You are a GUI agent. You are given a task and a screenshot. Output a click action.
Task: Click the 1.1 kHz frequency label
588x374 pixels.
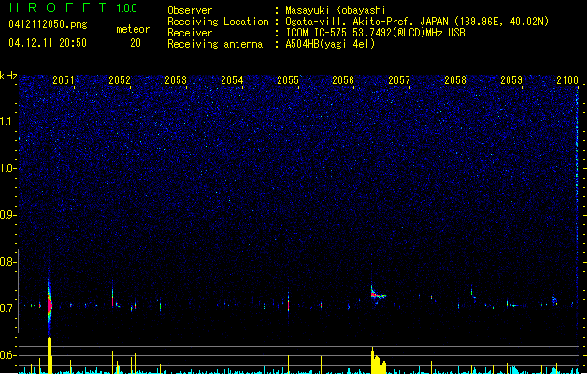[x=7, y=122]
